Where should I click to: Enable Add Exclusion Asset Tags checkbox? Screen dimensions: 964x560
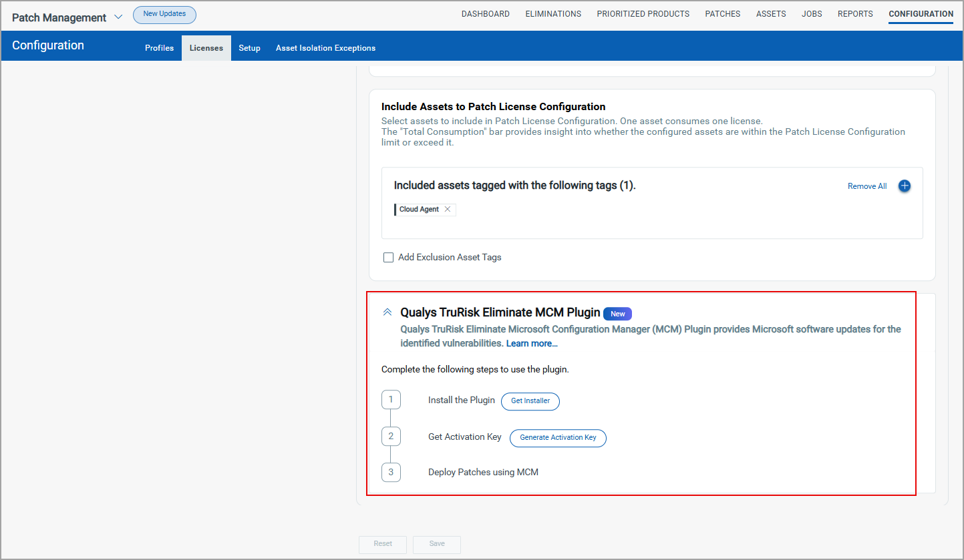pos(388,257)
